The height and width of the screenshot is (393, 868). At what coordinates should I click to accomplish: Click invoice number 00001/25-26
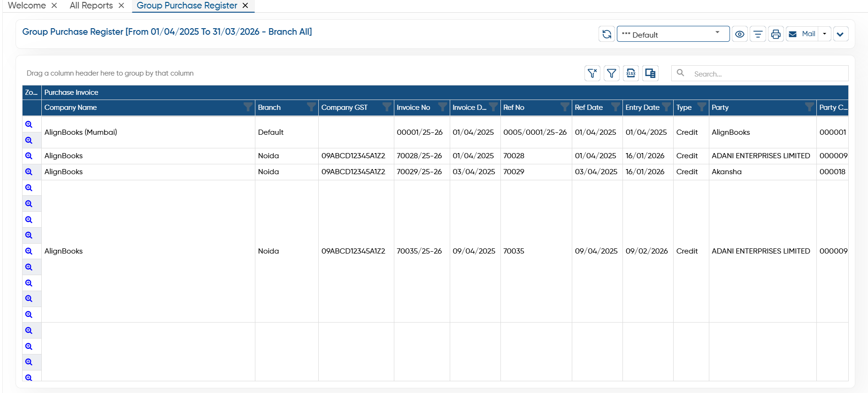[420, 132]
